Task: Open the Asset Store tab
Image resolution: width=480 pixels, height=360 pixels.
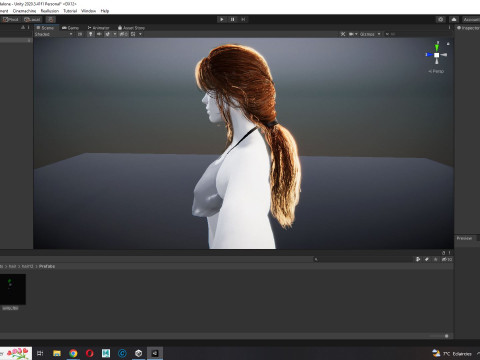Action: pos(131,28)
